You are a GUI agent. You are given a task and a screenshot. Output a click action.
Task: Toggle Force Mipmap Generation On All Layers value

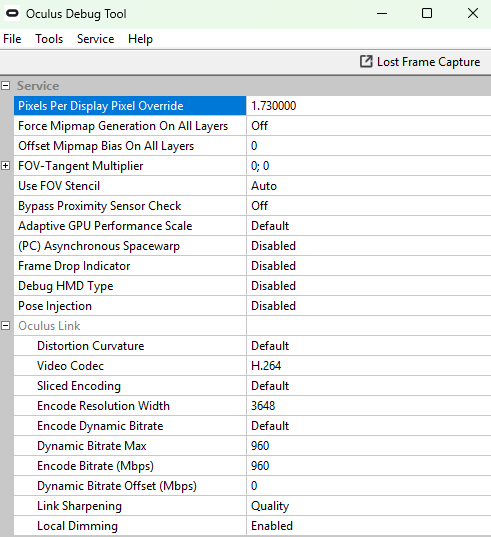369,126
